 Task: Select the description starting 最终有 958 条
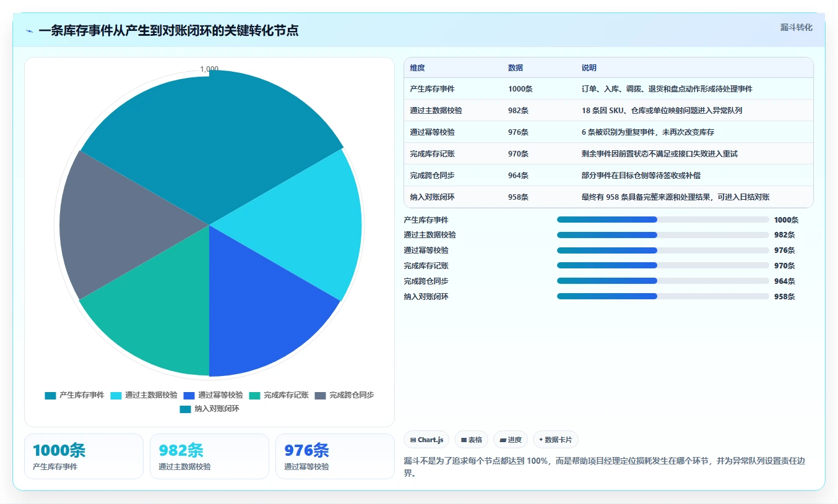pos(676,197)
